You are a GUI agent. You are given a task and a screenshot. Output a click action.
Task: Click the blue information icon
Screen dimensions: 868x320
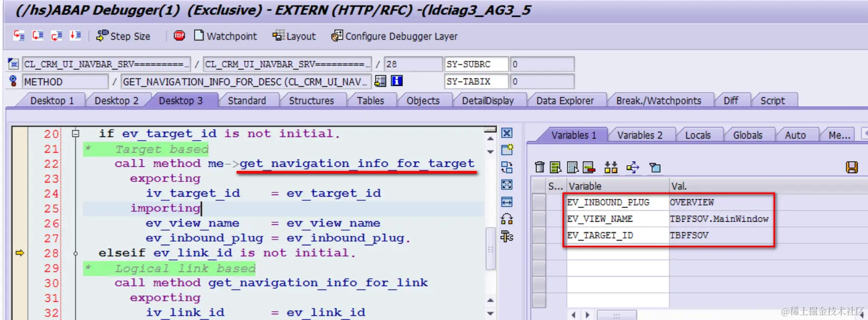[x=397, y=81]
